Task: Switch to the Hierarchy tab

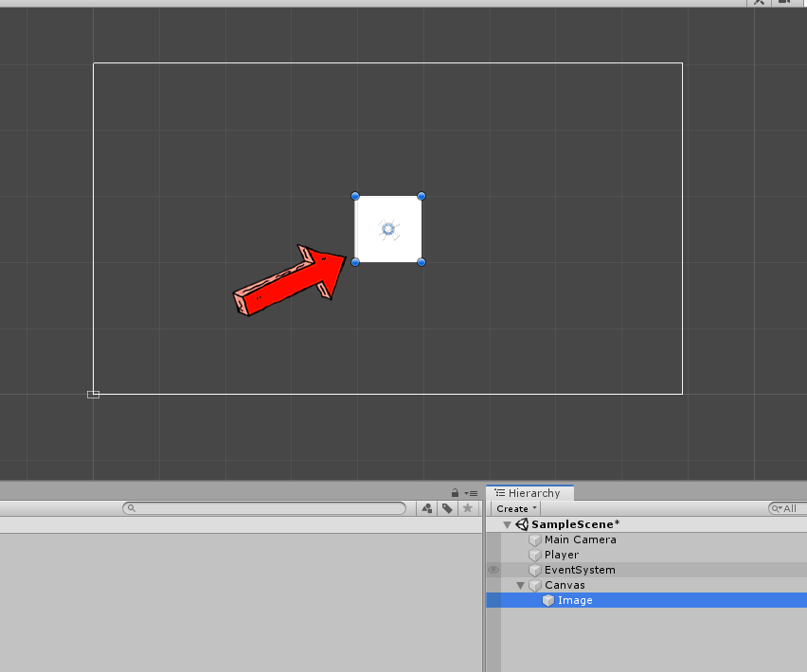Action: 529,493
